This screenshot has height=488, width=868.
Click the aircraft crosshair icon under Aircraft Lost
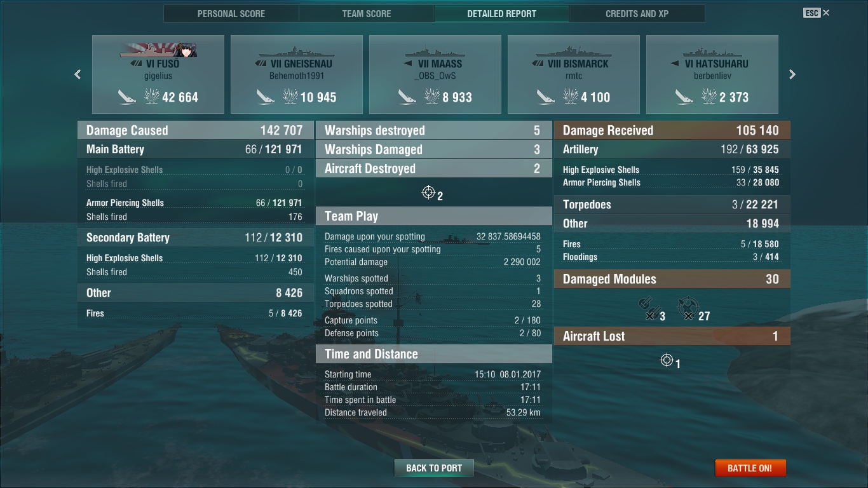coord(667,360)
